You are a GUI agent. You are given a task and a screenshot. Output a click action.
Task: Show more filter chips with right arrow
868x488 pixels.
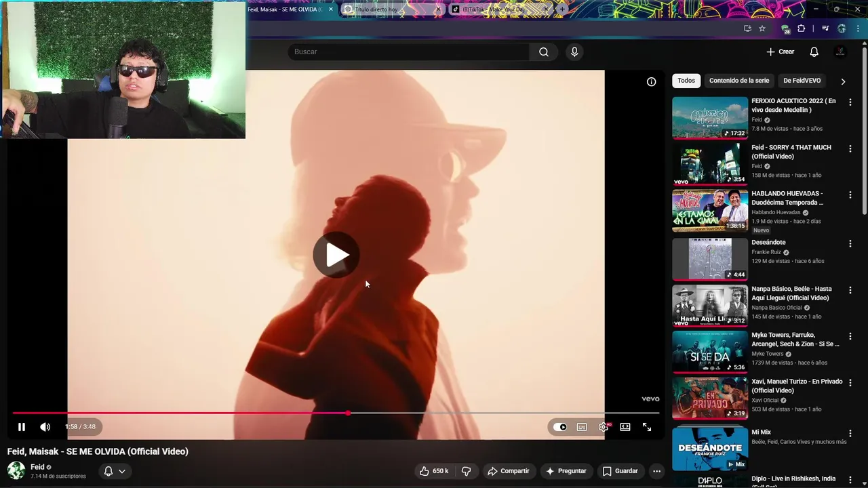(843, 81)
